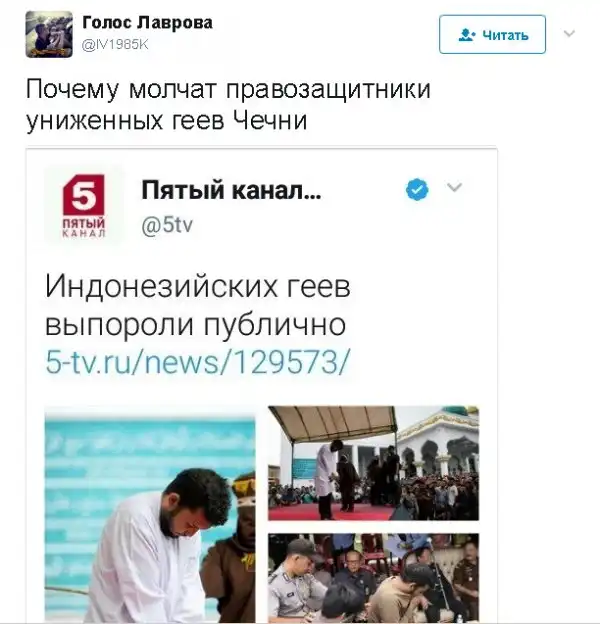
Task: Open the 5-tv.ru/news/129573/ link
Action: (x=198, y=362)
